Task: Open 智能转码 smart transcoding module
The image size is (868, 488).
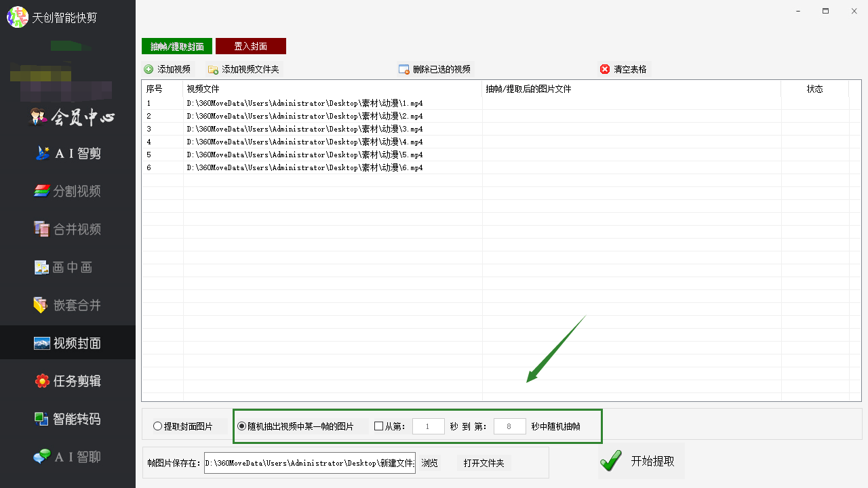Action: pos(68,419)
